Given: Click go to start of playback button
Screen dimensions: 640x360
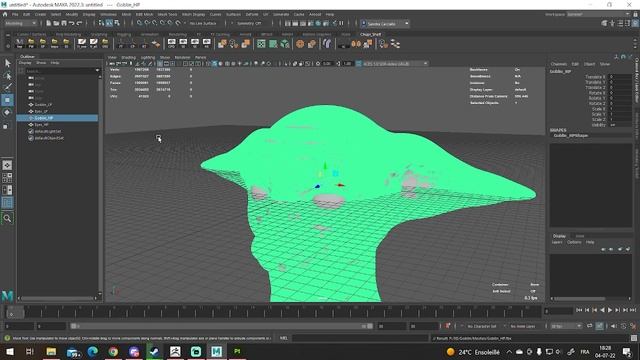Looking at the screenshot, I should click(579, 311).
